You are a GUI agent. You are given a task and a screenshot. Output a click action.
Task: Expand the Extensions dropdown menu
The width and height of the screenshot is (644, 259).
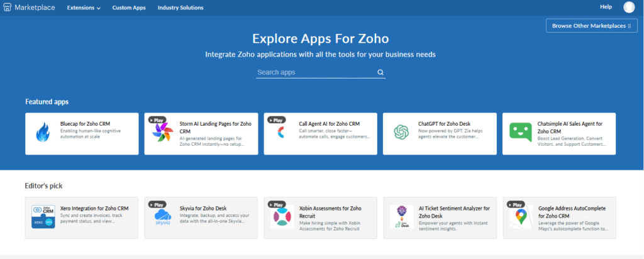click(x=84, y=8)
